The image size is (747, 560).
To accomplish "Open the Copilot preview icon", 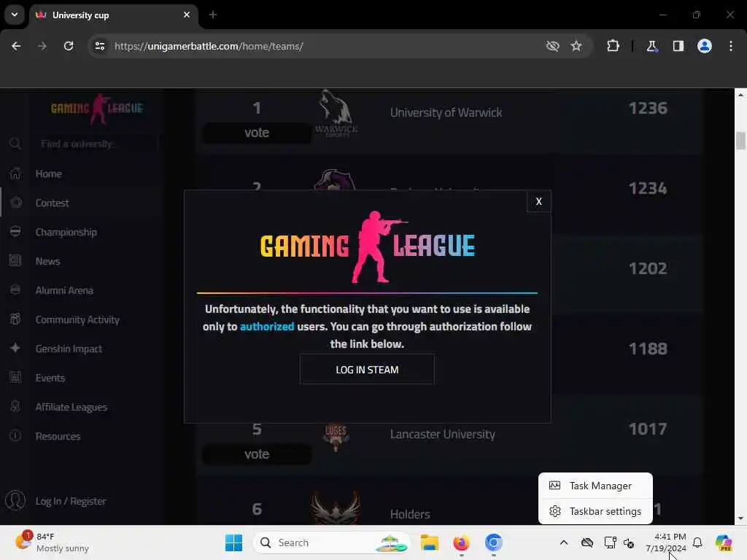I will [724, 542].
